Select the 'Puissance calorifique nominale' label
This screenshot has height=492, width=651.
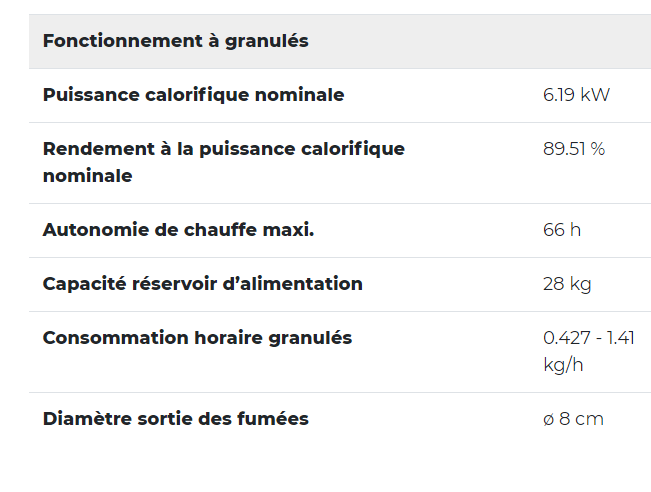193,95
